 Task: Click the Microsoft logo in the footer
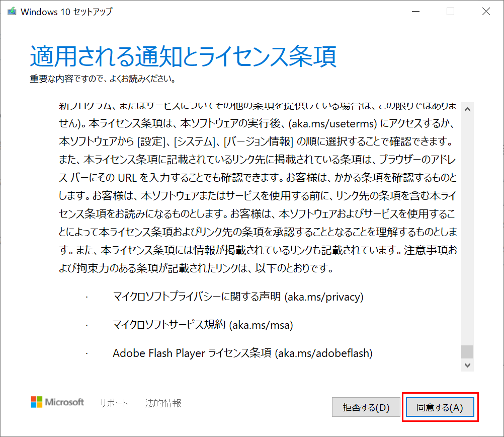tap(57, 402)
